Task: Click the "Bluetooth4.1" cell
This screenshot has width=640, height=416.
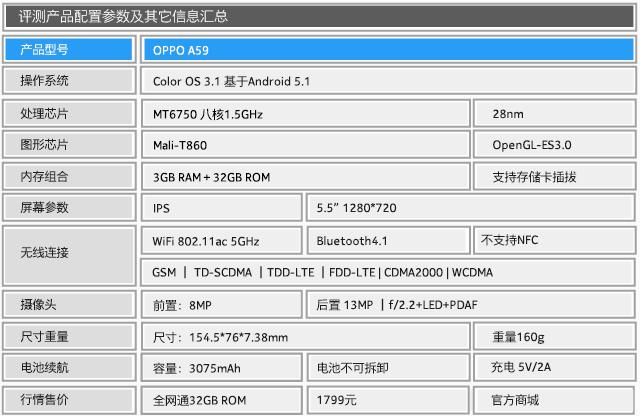Action: pyautogui.click(x=388, y=240)
